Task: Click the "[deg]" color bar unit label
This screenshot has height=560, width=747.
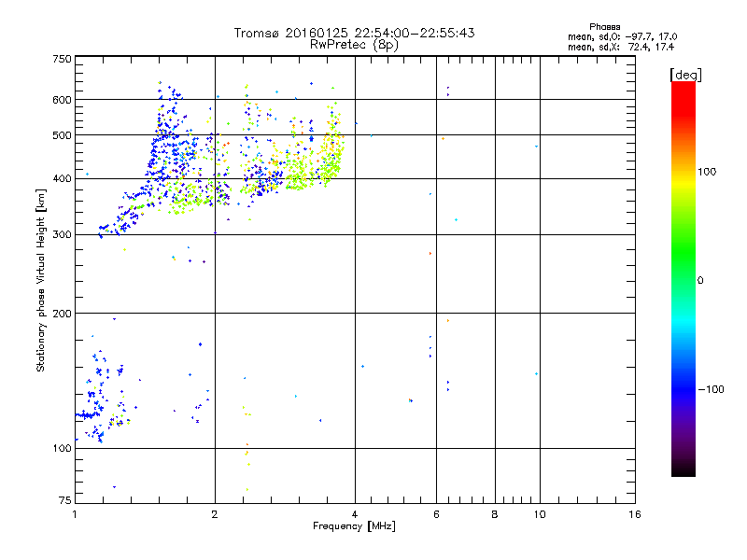Action: pyautogui.click(x=685, y=75)
